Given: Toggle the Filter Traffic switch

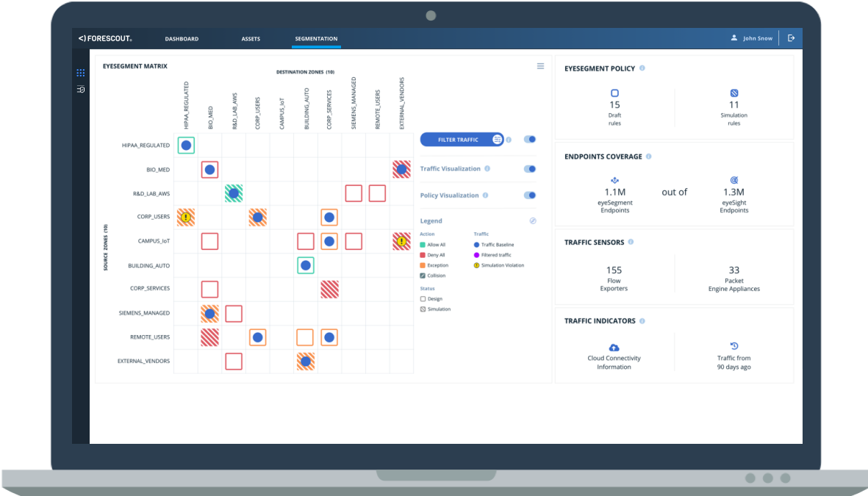Looking at the screenshot, I should [x=529, y=139].
